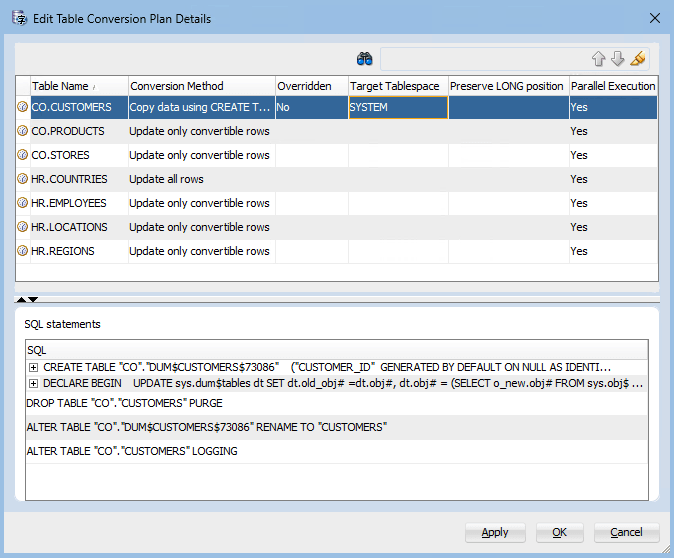This screenshot has height=558, width=674.
Task: Click Parallel Execution 'Yes' for HR.LOCATIONS
Action: [x=613, y=227]
